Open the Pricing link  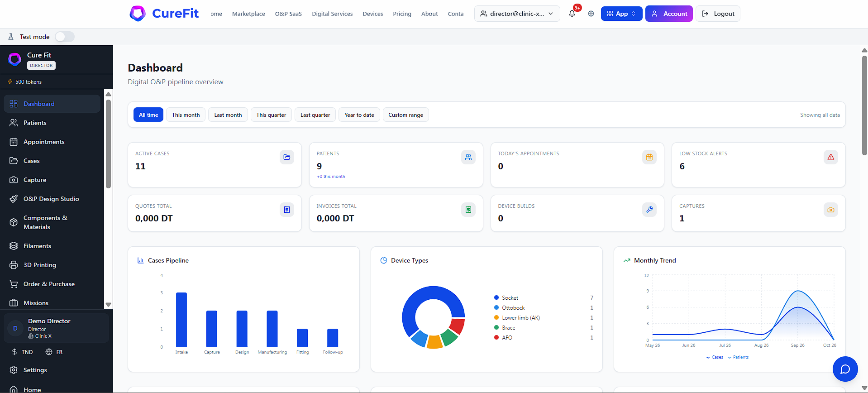click(x=402, y=14)
